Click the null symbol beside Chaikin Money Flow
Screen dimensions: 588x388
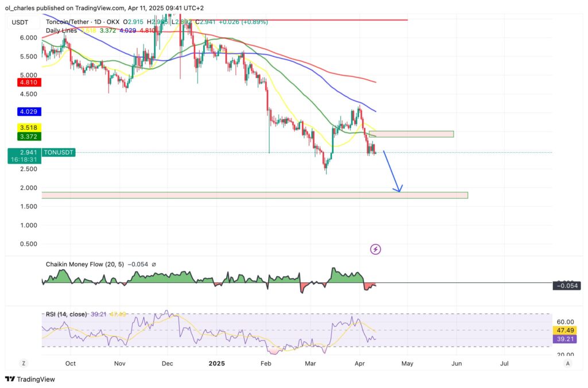(x=154, y=265)
